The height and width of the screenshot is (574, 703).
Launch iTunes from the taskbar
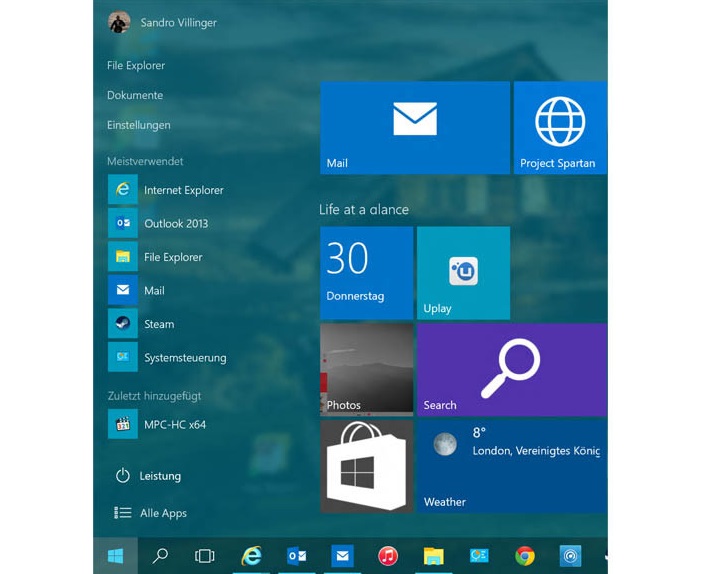(388, 556)
